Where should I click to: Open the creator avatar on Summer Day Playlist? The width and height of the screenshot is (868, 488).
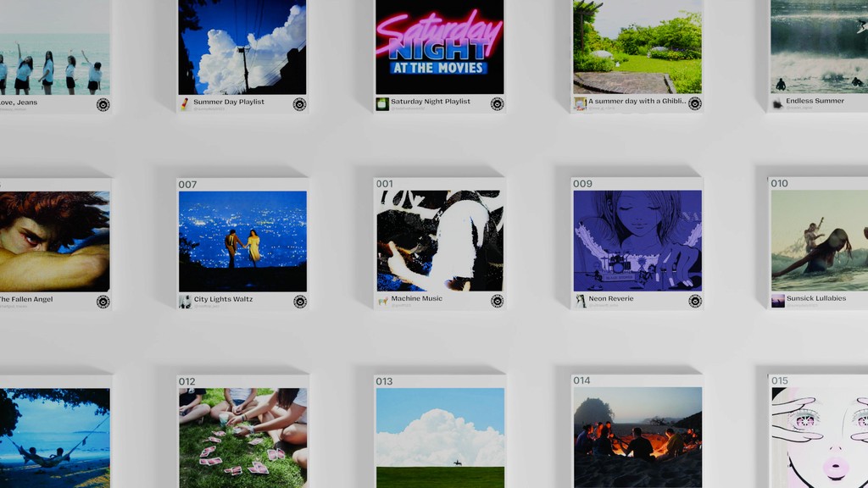[185, 104]
